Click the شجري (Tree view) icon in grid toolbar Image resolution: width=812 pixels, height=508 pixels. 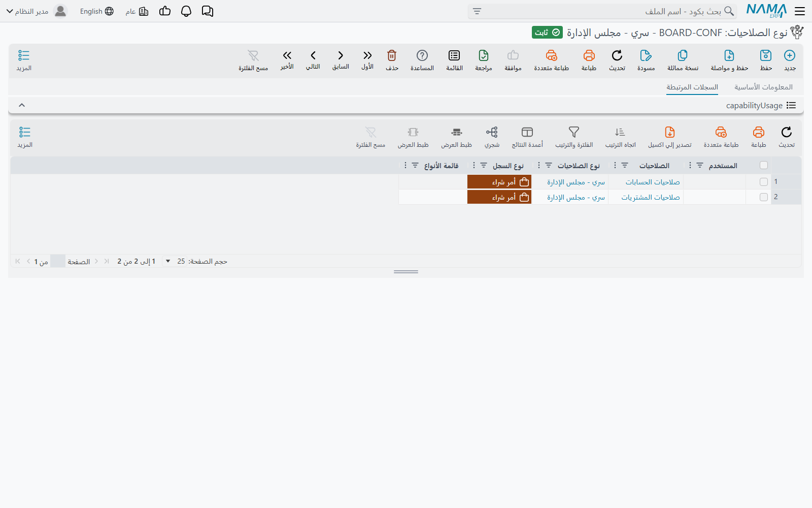[x=492, y=132]
